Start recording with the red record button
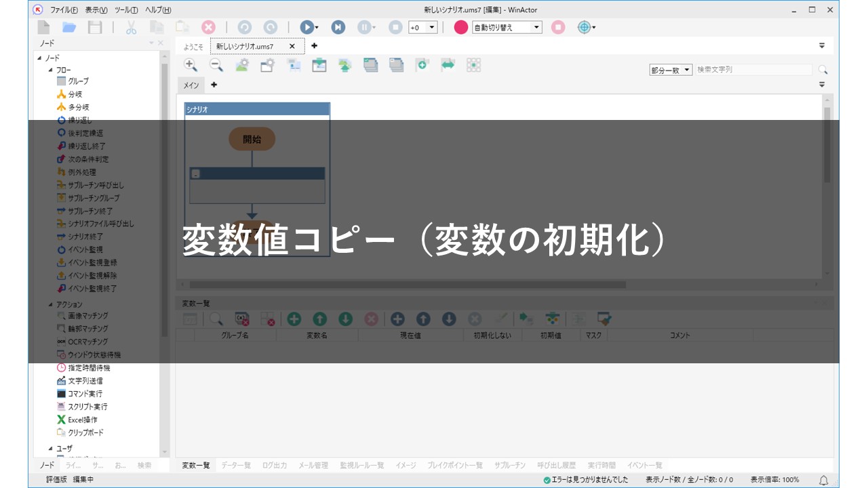 461,27
